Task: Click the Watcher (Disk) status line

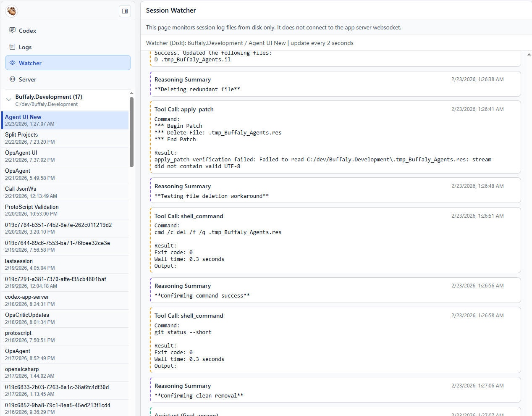Action: [x=250, y=43]
